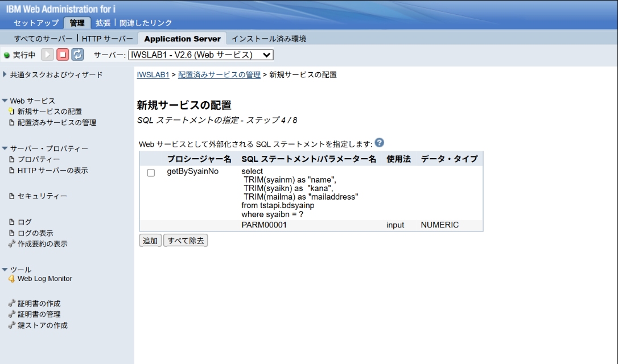Open 配置済みサービスの管理 in sidebar
Viewport: 618px width, 364px height.
[x=57, y=122]
